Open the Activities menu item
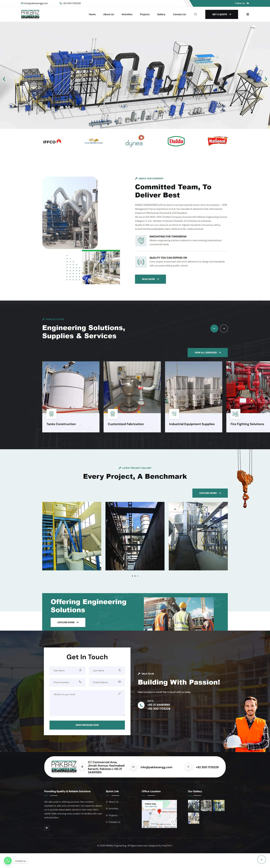 pyautogui.click(x=127, y=14)
